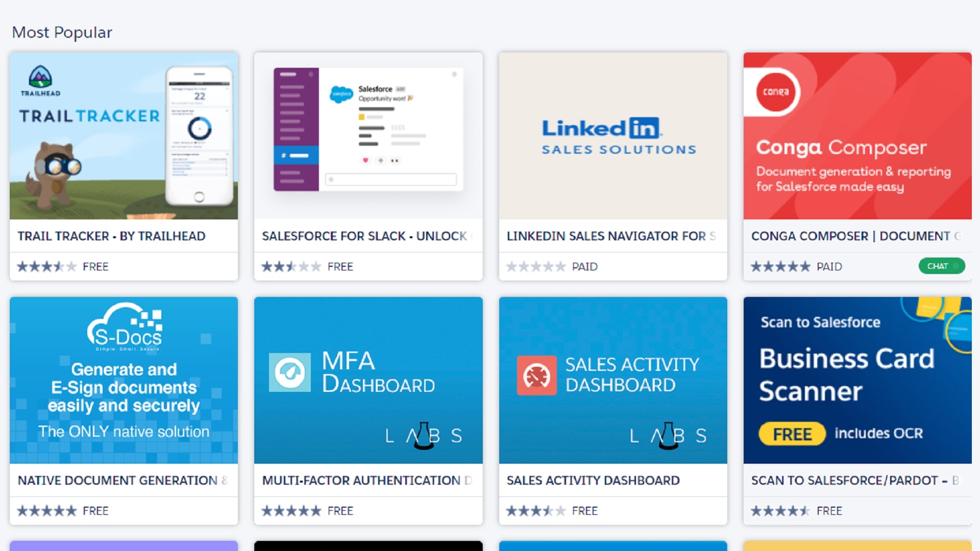Click the 'Most Popular' section heading
This screenshot has height=551, width=980.
click(62, 33)
